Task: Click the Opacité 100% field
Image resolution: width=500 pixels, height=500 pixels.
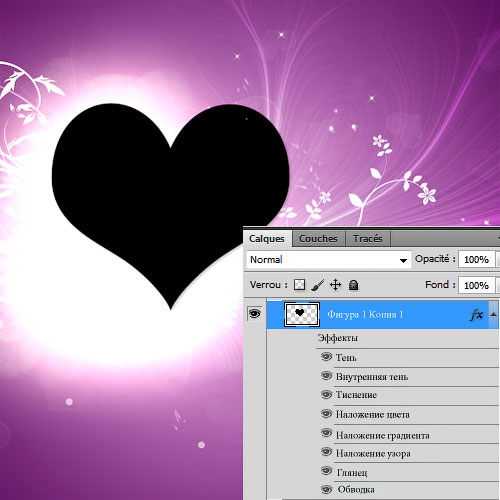Action: click(476, 259)
